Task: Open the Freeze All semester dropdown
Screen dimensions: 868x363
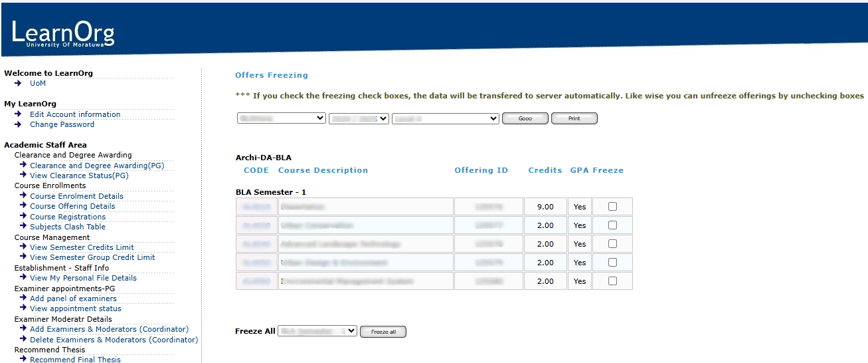Action: point(317,331)
